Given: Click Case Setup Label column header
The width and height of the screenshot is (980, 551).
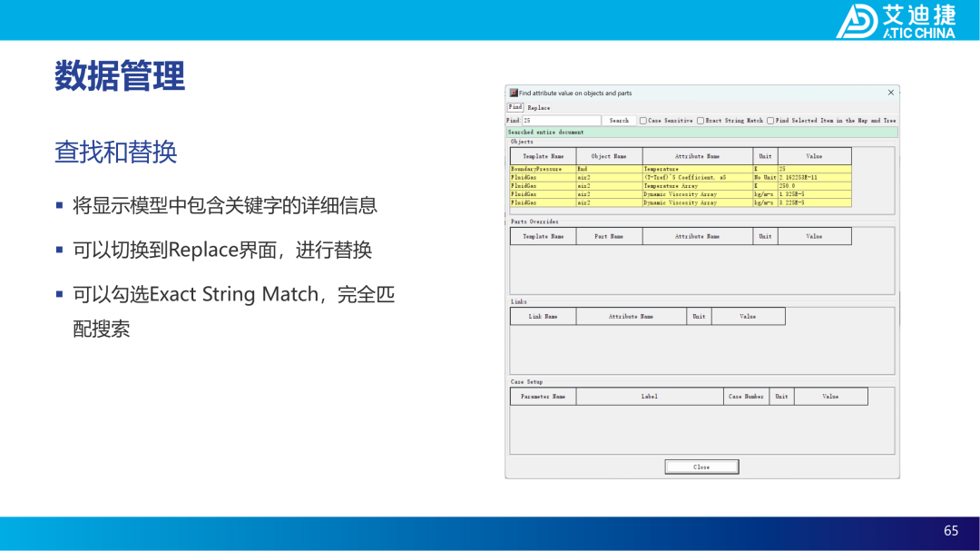Looking at the screenshot, I should point(650,397).
